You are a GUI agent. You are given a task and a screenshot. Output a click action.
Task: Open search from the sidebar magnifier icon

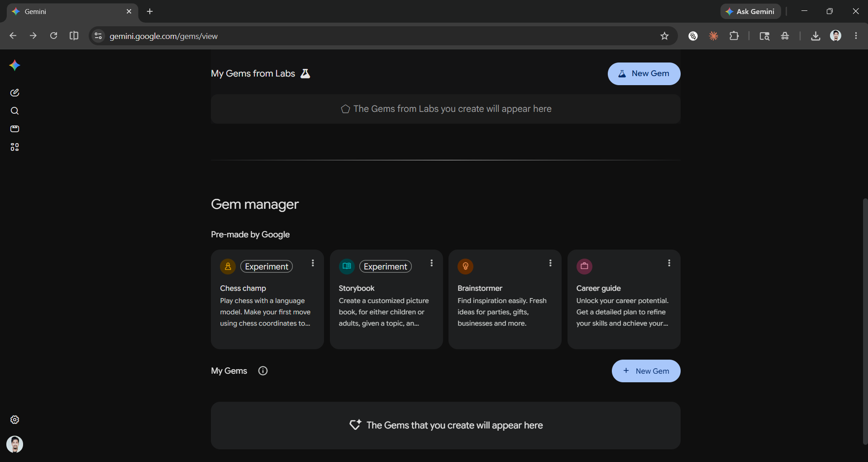(14, 111)
